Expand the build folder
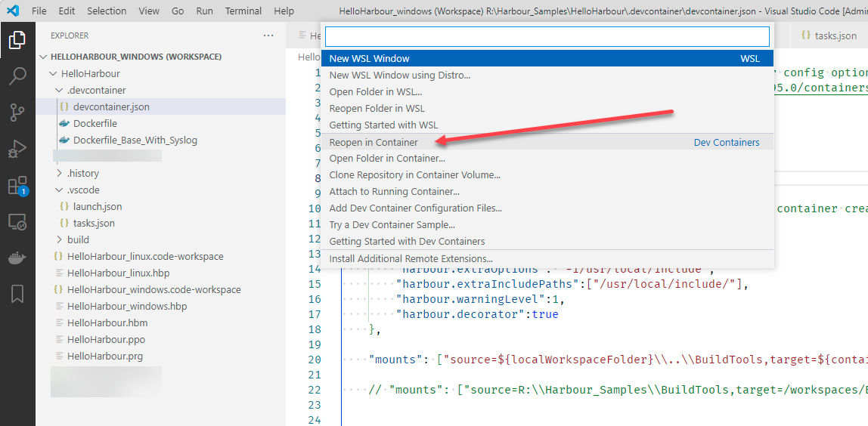 click(78, 239)
